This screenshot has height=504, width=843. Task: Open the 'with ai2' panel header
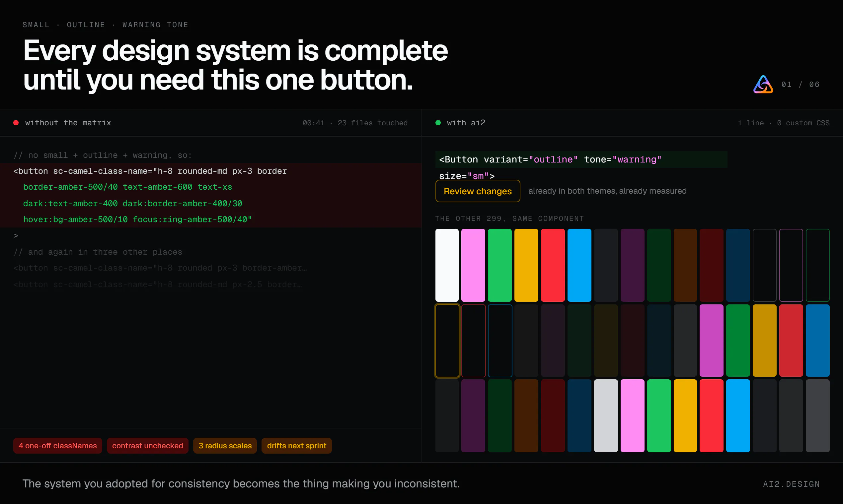point(633,123)
